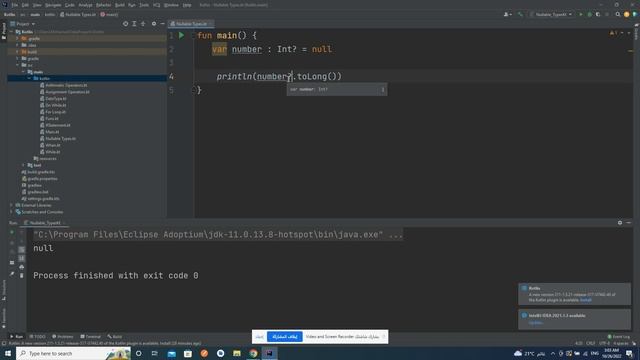Image resolution: width=640 pixels, height=360 pixels.
Task: Open Project panel gear settings
Action: pyautogui.click(x=154, y=24)
